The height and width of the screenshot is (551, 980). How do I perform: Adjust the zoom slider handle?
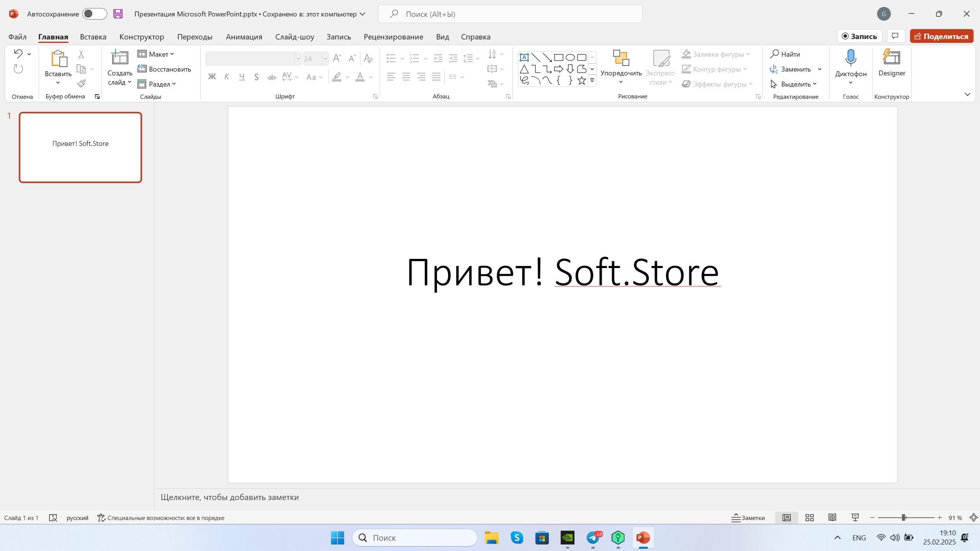[903, 518]
